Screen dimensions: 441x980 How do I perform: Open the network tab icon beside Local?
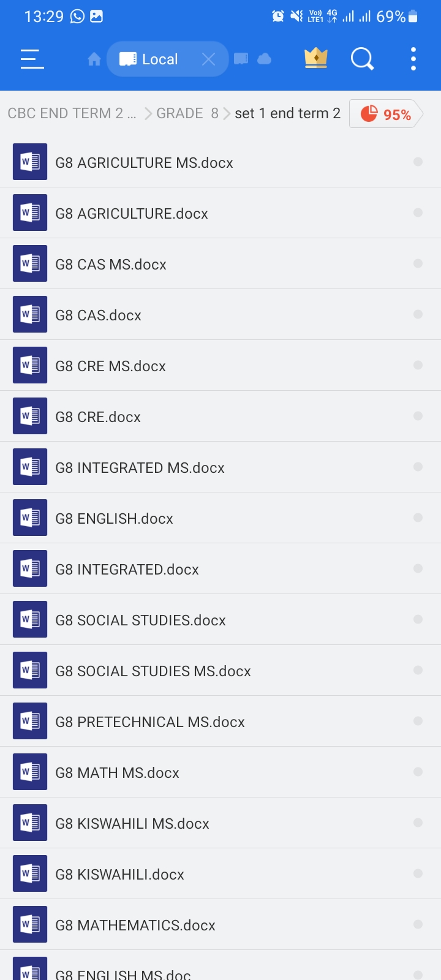241,59
